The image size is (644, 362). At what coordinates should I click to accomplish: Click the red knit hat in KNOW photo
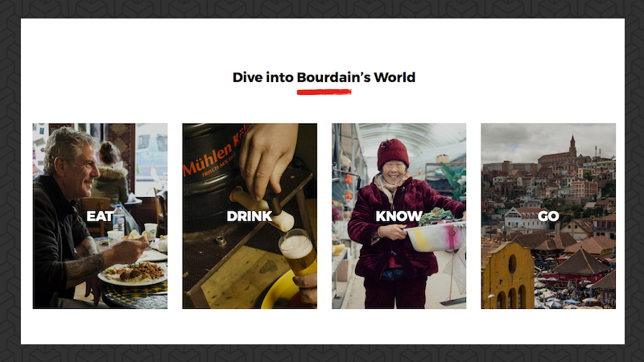click(x=393, y=153)
